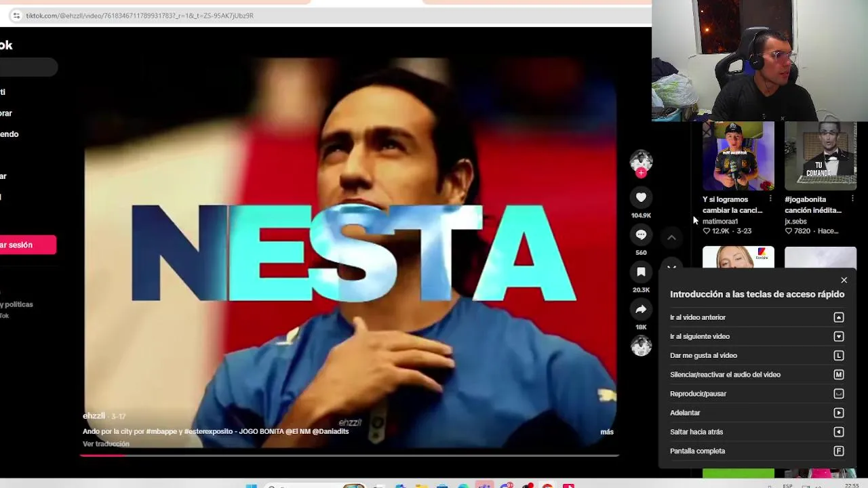Click 'Ver traducción' under the caption
This screenshot has width=868, height=488.
(x=106, y=444)
